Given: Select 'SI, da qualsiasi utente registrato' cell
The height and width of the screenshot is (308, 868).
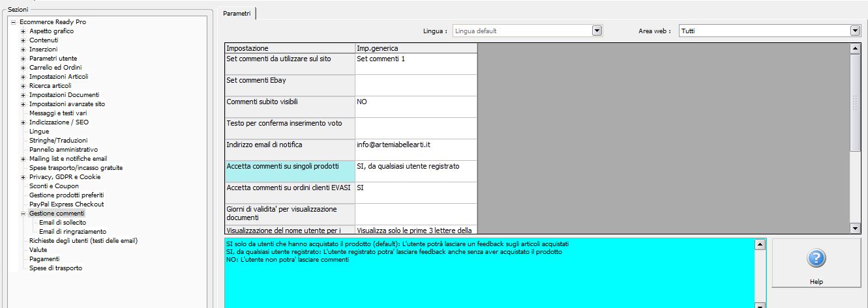Looking at the screenshot, I should [x=416, y=171].
